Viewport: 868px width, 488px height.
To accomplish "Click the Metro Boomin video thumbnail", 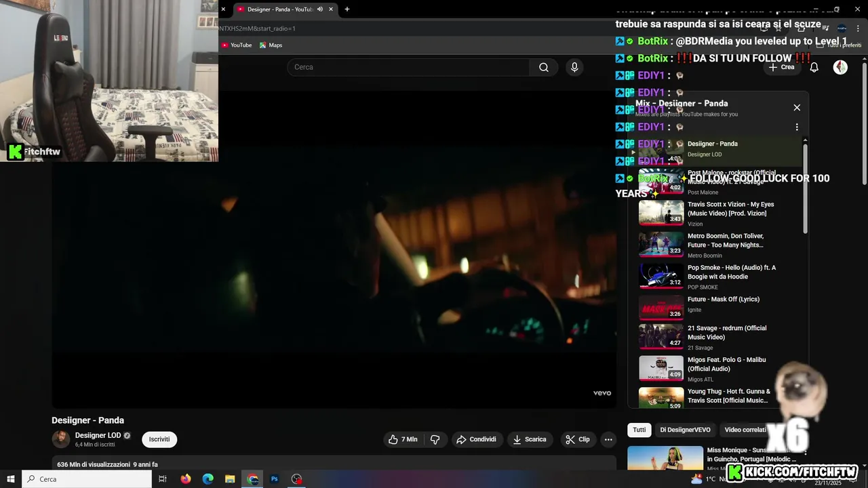I will [661, 245].
